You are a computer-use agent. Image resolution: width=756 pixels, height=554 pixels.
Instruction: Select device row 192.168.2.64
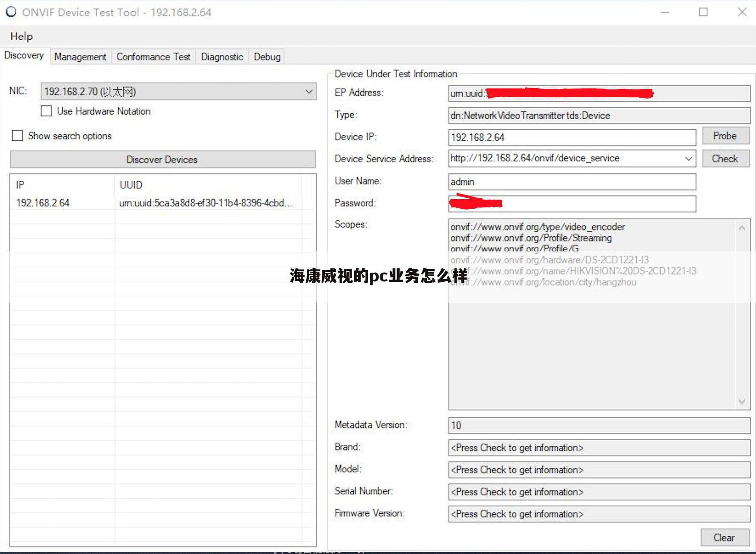pyautogui.click(x=162, y=203)
